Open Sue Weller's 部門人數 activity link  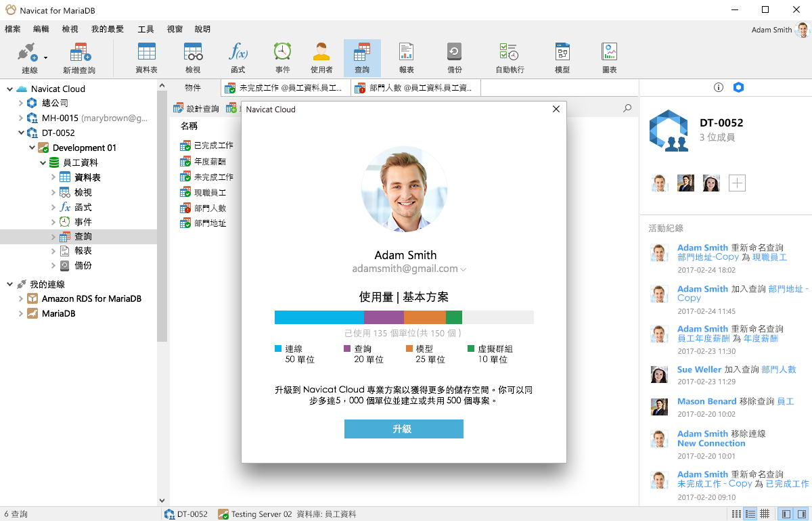click(x=779, y=369)
